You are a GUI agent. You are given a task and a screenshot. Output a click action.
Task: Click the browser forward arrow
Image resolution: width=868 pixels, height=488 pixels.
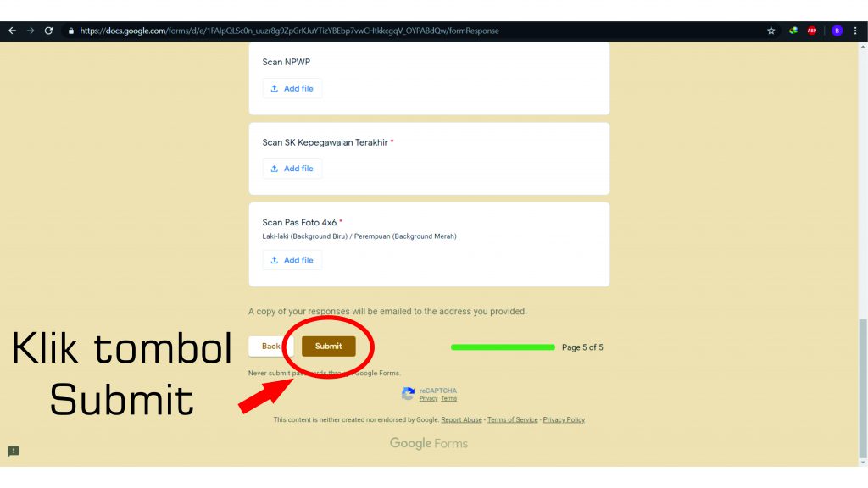(x=31, y=30)
